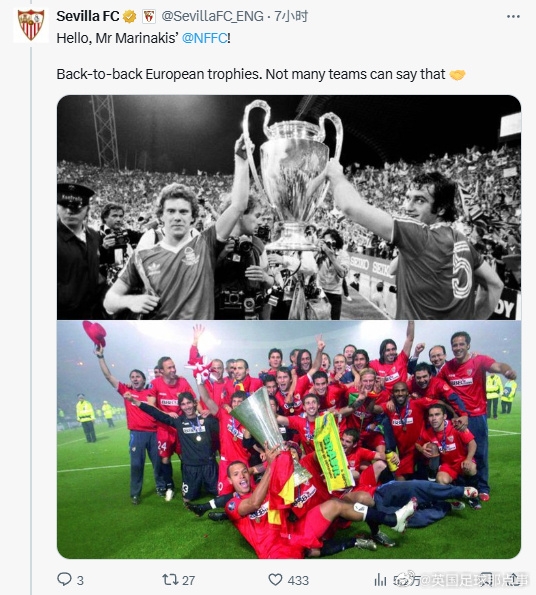
Task: Click the gold verified badge
Action: [x=129, y=17]
